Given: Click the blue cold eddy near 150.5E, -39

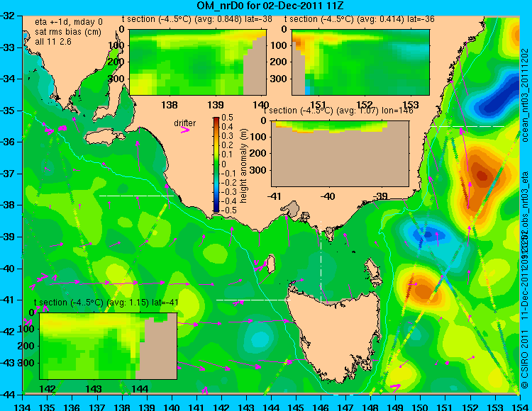Looking at the screenshot, I should pyautogui.click(x=429, y=234).
